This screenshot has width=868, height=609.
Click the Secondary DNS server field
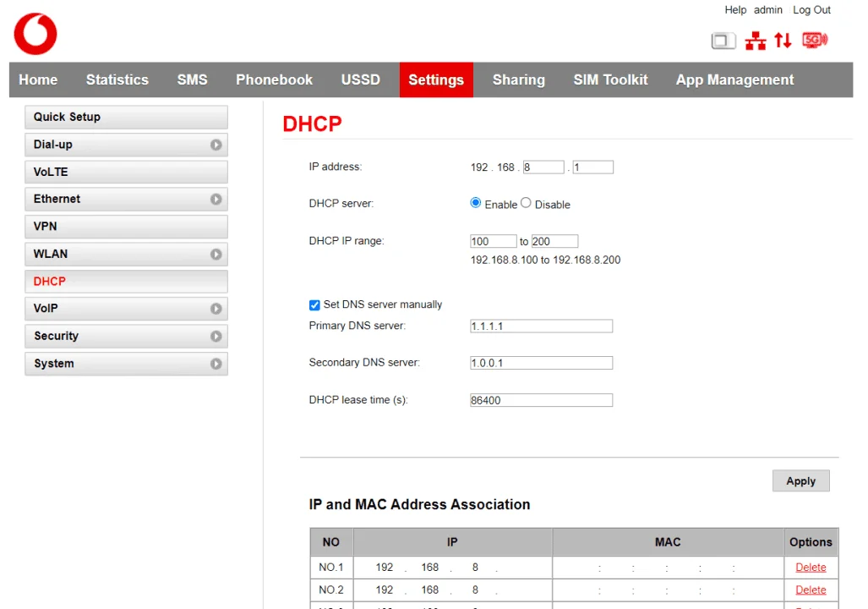click(x=542, y=363)
